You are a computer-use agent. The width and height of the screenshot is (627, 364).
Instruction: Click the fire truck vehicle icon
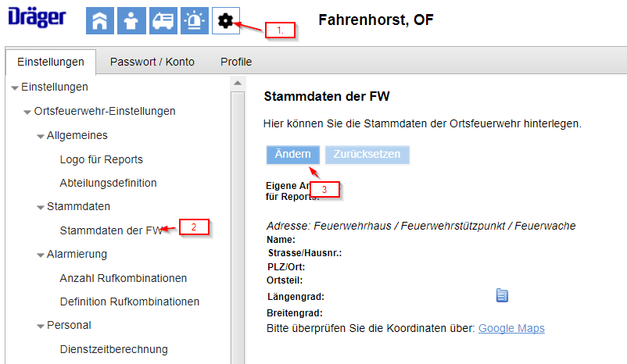[x=162, y=21]
